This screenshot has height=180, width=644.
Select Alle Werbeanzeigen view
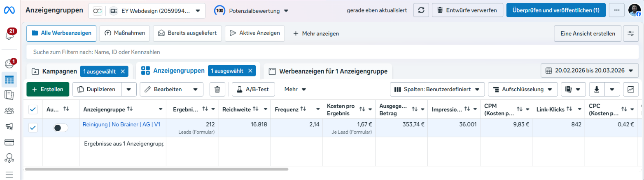(x=61, y=33)
